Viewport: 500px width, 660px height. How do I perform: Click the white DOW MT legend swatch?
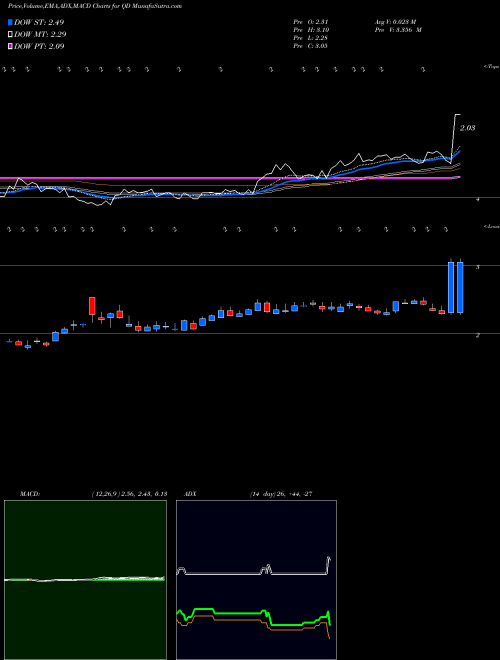11,35
